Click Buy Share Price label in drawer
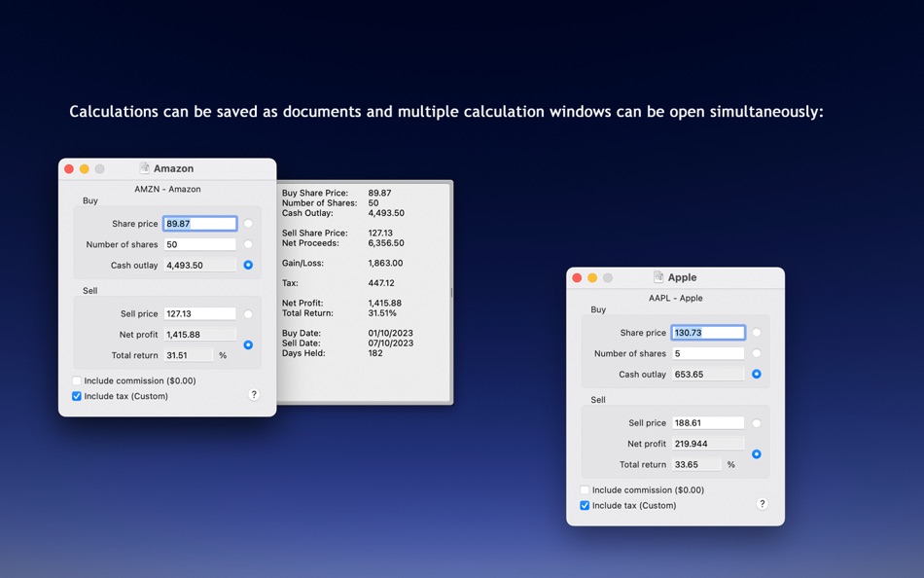Viewport: 924px width, 578px height. coord(315,193)
